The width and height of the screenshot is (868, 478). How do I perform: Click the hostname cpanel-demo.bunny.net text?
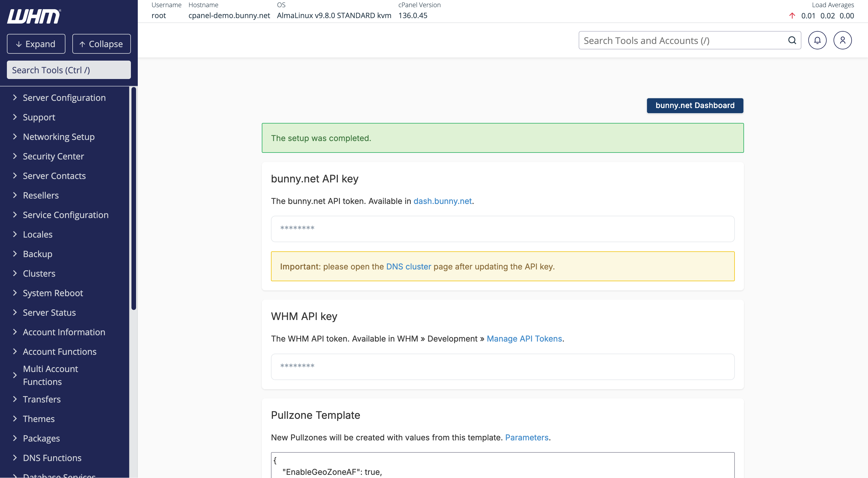pos(229,16)
